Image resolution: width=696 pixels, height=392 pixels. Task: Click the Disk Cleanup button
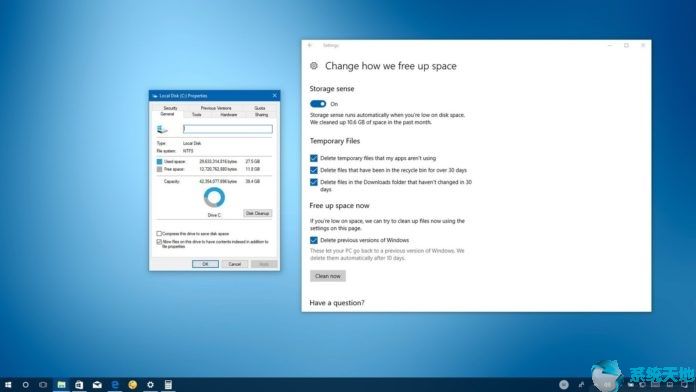[257, 214]
